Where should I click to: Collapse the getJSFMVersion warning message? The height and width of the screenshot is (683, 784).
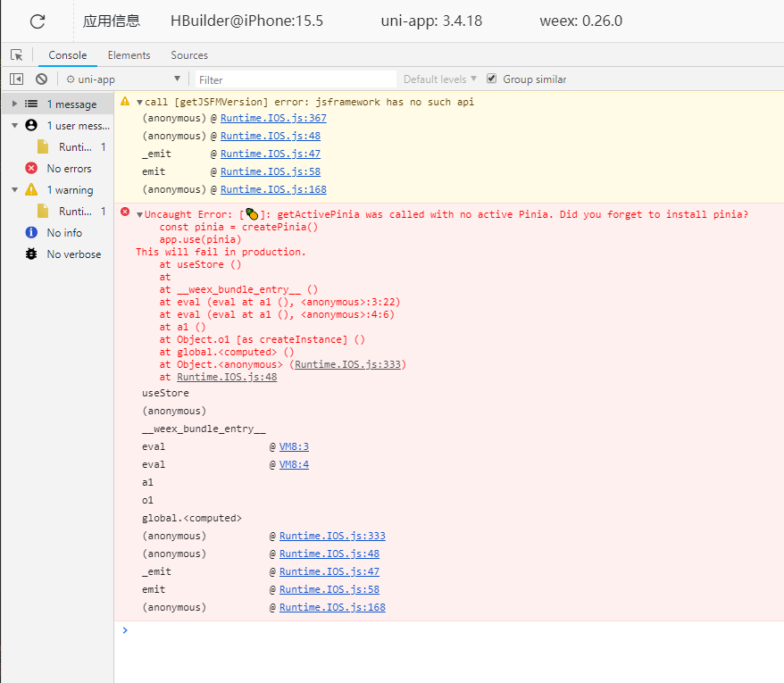139,102
